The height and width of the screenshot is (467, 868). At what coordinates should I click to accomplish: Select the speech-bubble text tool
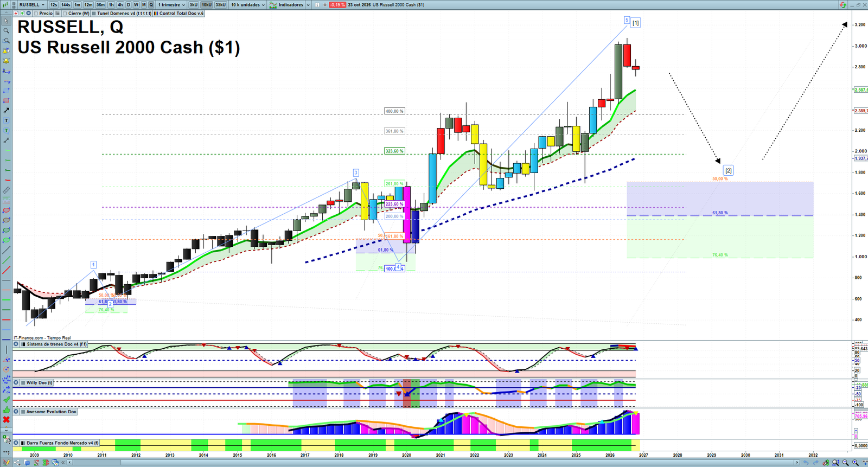coord(6,131)
